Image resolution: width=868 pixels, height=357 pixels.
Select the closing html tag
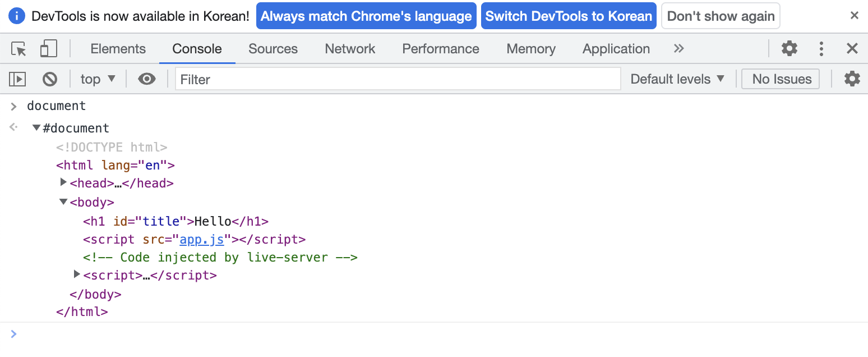tap(82, 312)
